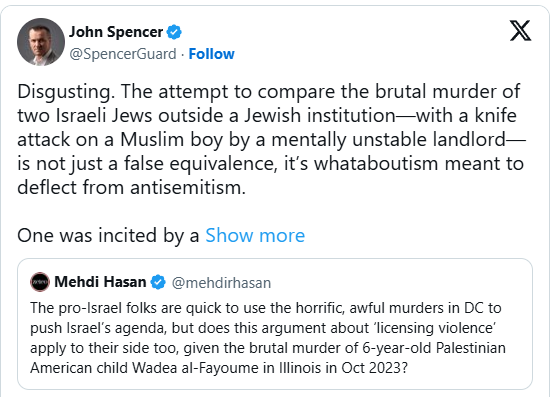Expand tweet with Show more

(255, 235)
